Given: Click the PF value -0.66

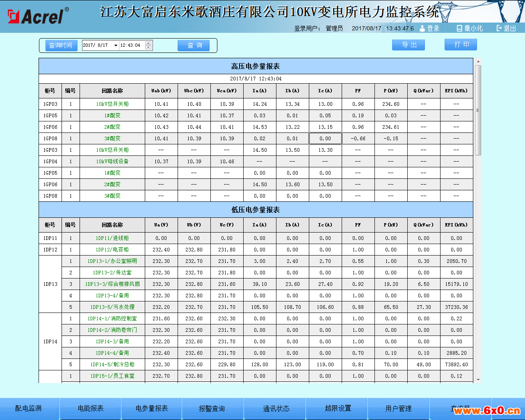Looking at the screenshot, I should pyautogui.click(x=358, y=139).
